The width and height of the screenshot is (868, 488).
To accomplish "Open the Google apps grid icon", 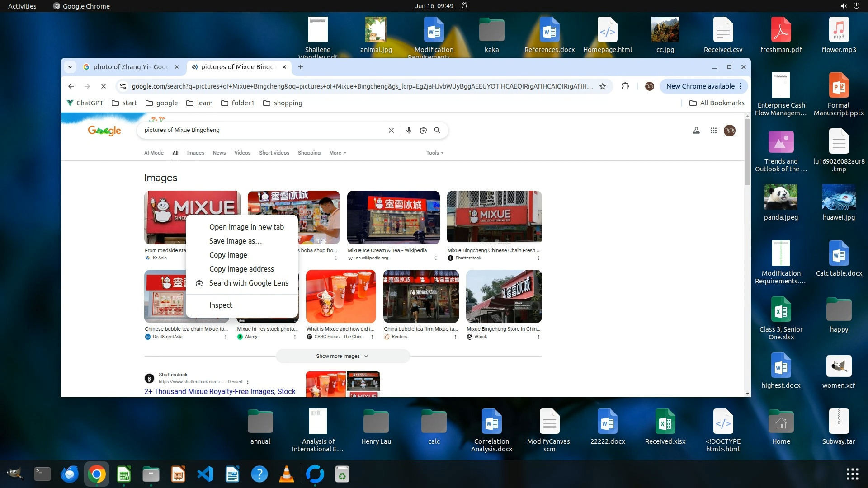I will pos(713,130).
